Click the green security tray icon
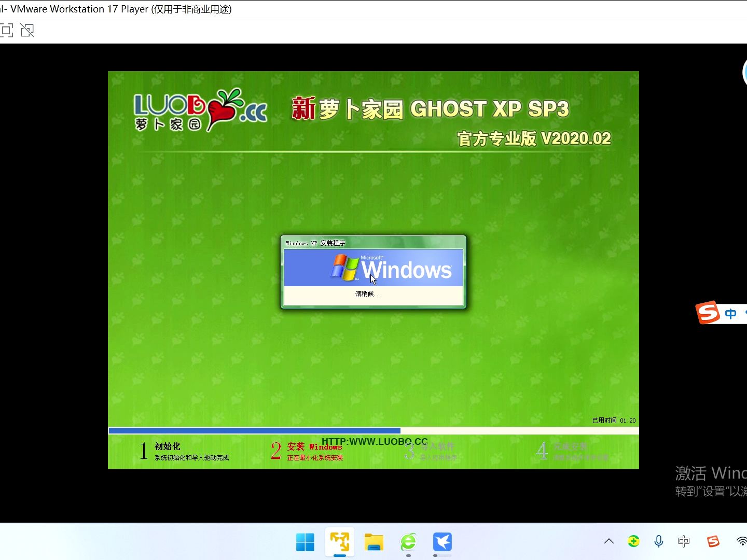The width and height of the screenshot is (747, 560). point(633,541)
